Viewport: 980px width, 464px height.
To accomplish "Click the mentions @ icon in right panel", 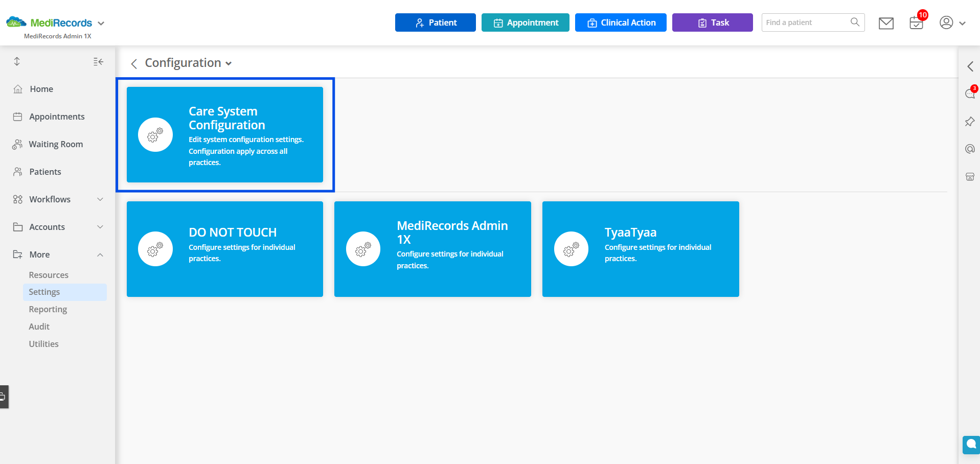I will tap(970, 149).
